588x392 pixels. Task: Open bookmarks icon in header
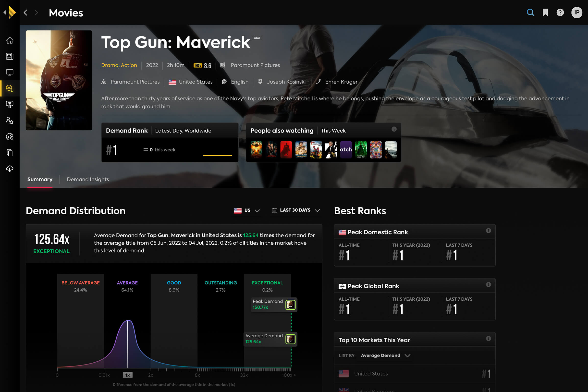coord(545,12)
